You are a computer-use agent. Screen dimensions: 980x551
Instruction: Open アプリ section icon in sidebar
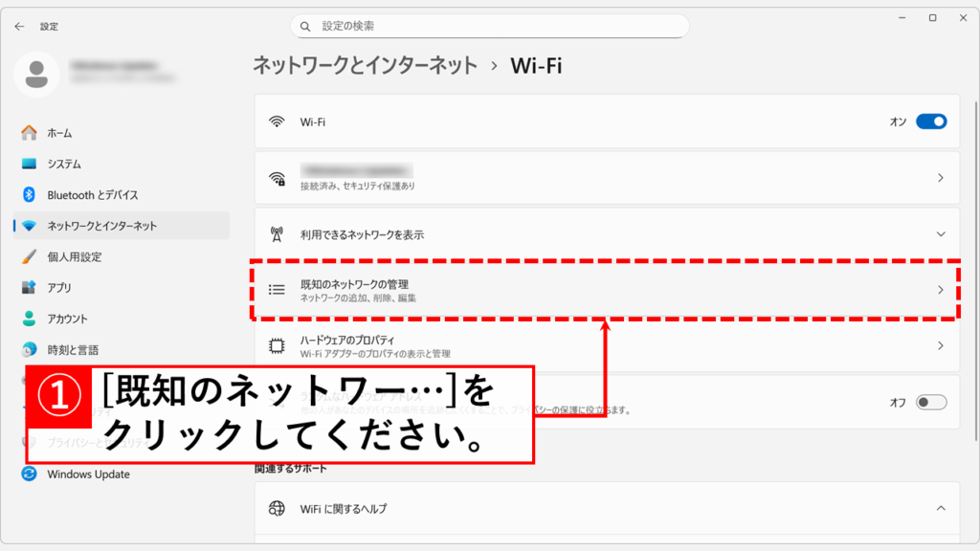[29, 288]
